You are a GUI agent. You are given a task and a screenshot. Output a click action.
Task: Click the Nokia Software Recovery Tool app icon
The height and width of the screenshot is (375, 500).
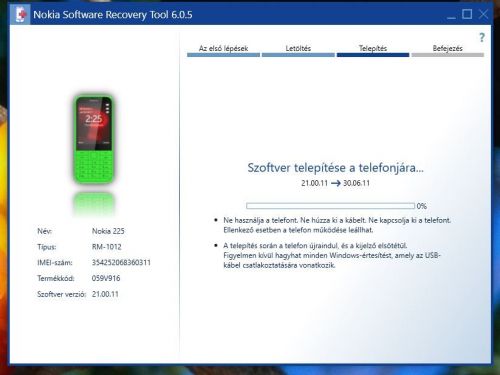coord(20,14)
